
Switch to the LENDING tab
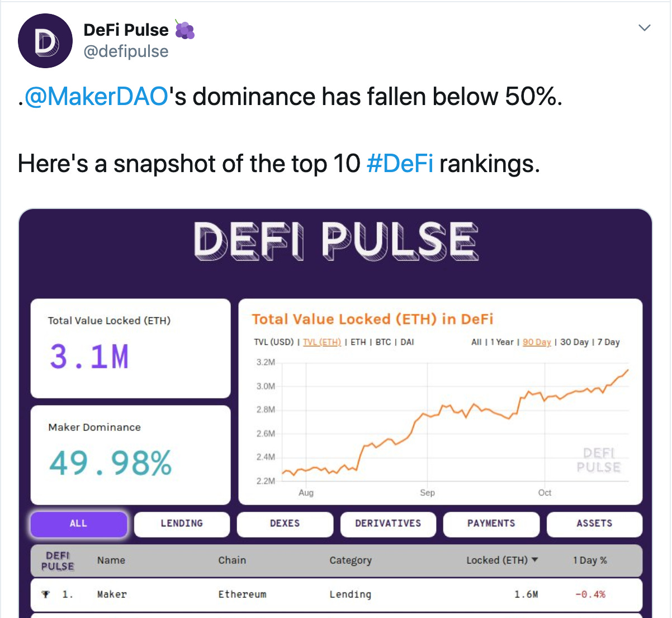pyautogui.click(x=182, y=524)
